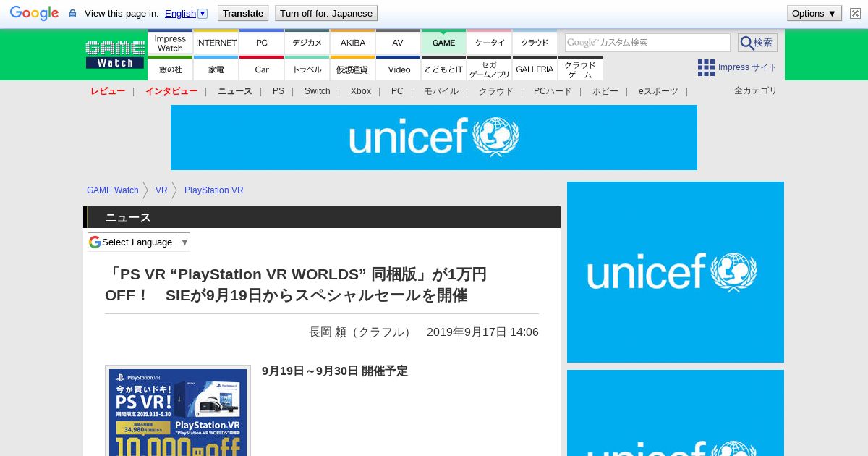Open the Impress Watch tab

tap(170, 43)
